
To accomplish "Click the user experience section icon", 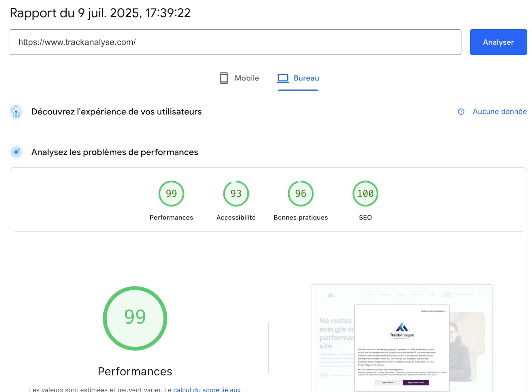I will pyautogui.click(x=16, y=112).
